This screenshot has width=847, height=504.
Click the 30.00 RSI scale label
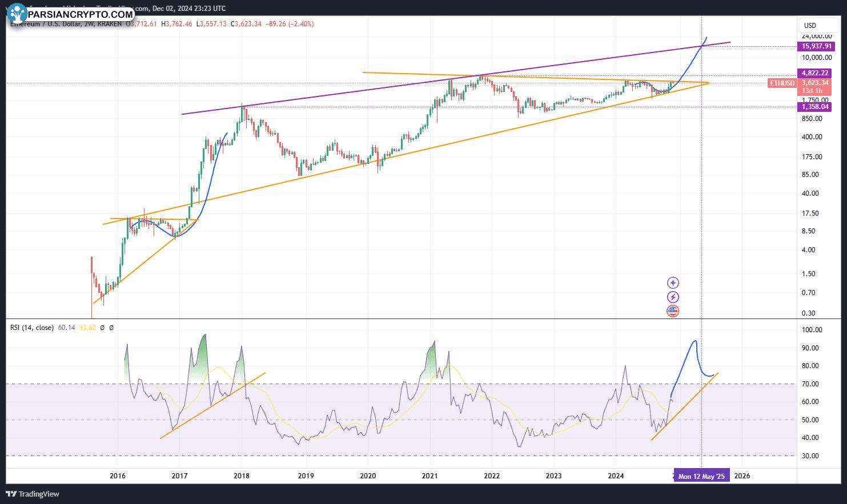point(812,456)
